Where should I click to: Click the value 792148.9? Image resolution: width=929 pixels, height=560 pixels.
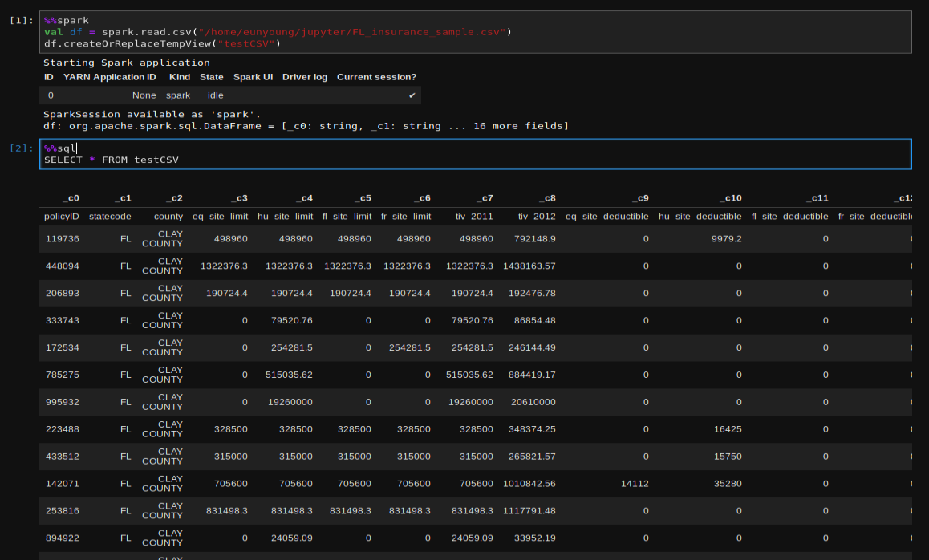535,239
